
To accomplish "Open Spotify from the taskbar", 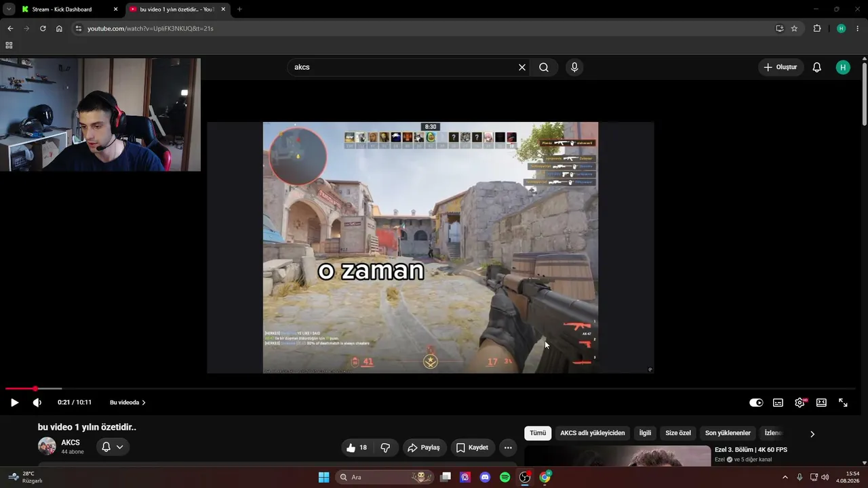I will (505, 477).
